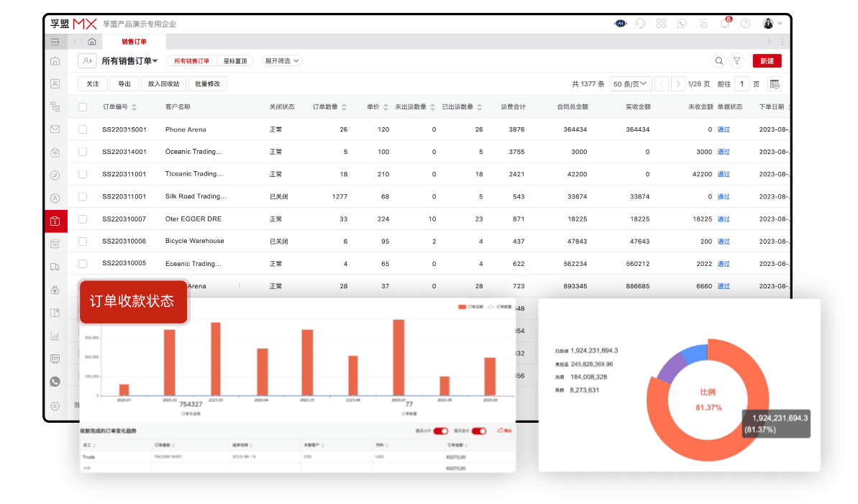Switch to the 星标置顶 tab
Image resolution: width=858 pixels, height=504 pixels.
(235, 61)
